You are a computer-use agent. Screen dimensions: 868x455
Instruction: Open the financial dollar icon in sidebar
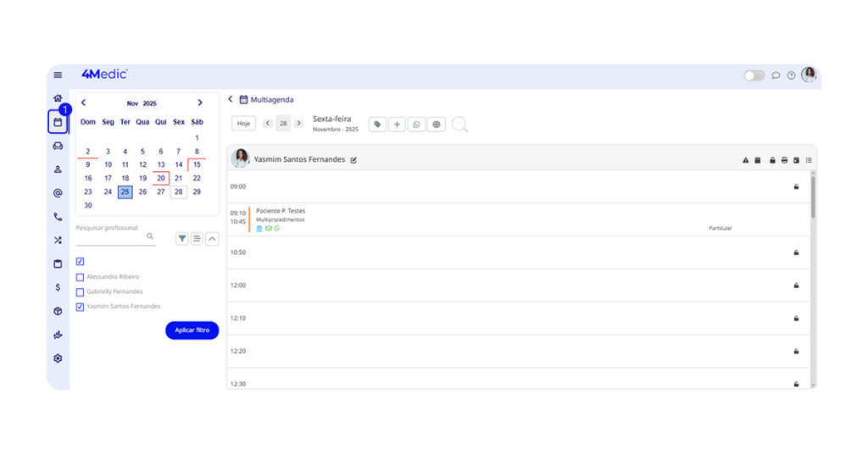(58, 287)
